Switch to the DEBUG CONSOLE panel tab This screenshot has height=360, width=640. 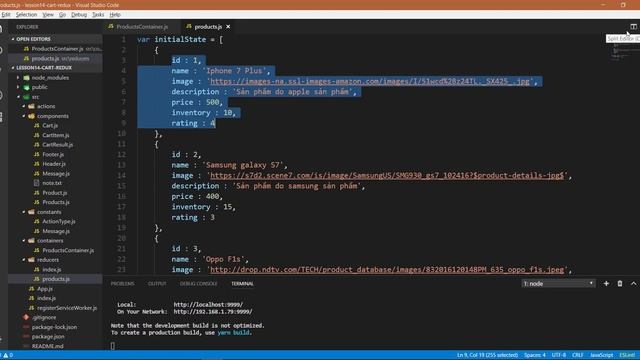(x=199, y=284)
